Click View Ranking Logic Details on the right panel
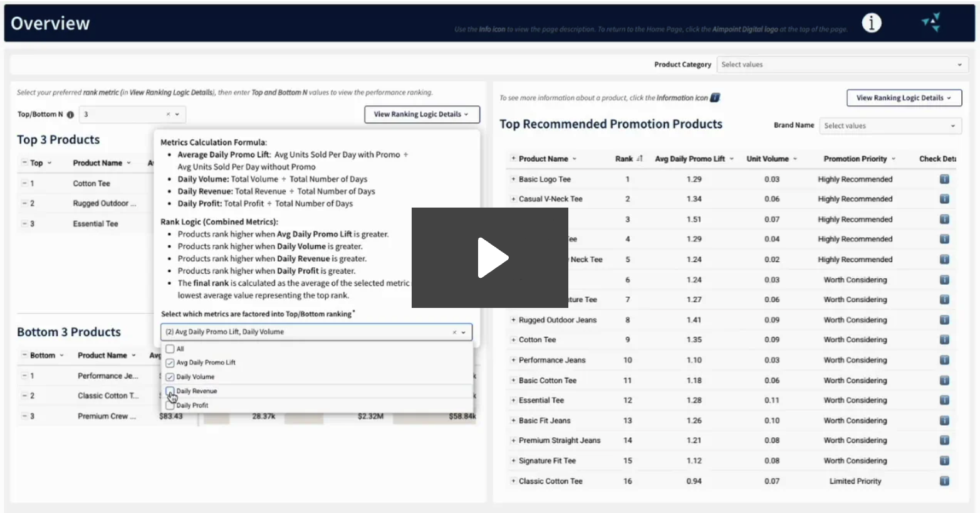Screen dimensions: 980x513 click(x=904, y=98)
